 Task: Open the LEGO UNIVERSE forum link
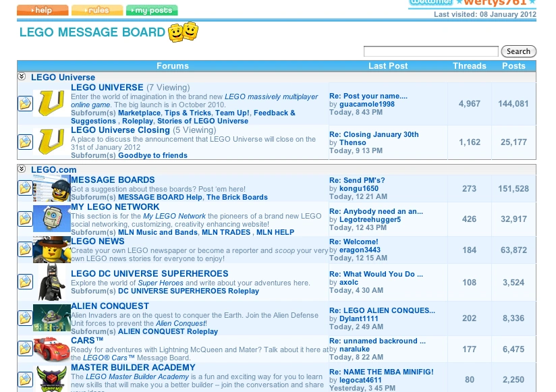pyautogui.click(x=107, y=88)
